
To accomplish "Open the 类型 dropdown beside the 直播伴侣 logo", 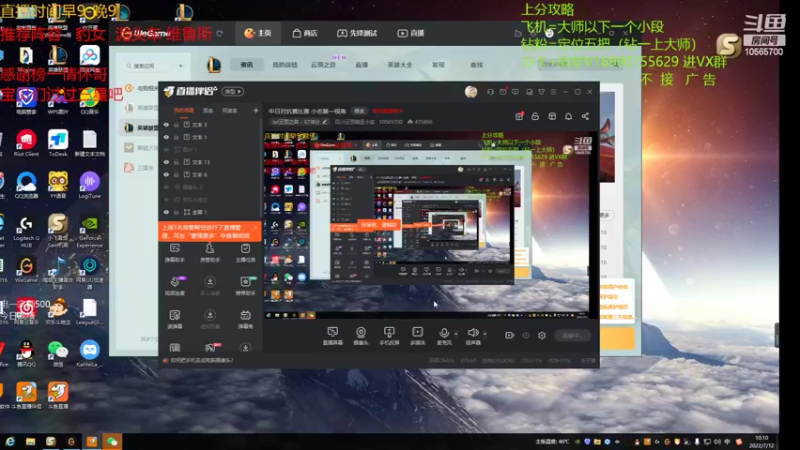I will pyautogui.click(x=233, y=91).
